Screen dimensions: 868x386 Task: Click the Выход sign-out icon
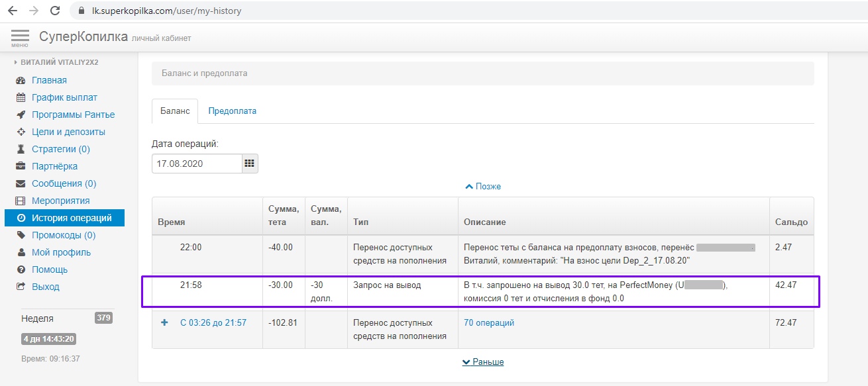(x=21, y=287)
